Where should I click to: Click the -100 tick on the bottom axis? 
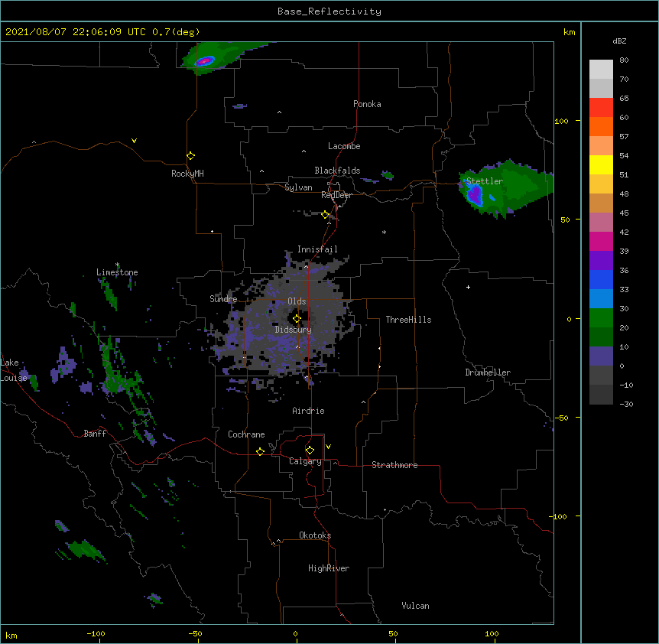coord(96,633)
